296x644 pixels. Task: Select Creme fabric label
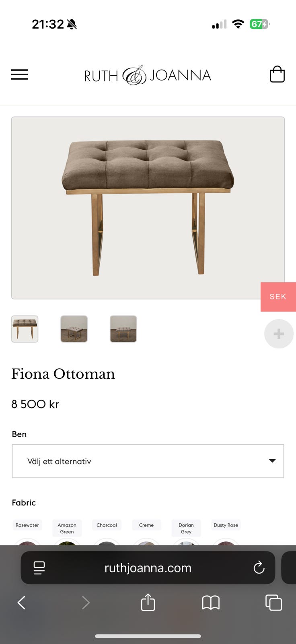146,525
